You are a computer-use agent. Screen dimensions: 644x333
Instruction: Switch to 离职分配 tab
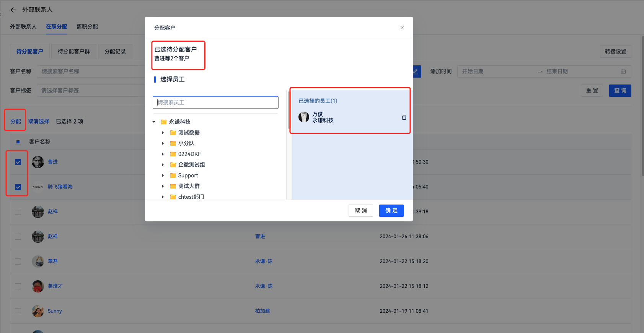[x=87, y=27]
